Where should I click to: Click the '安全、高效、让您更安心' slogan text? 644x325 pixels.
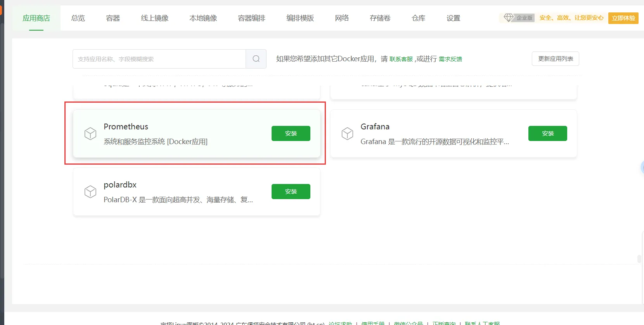(x=571, y=18)
